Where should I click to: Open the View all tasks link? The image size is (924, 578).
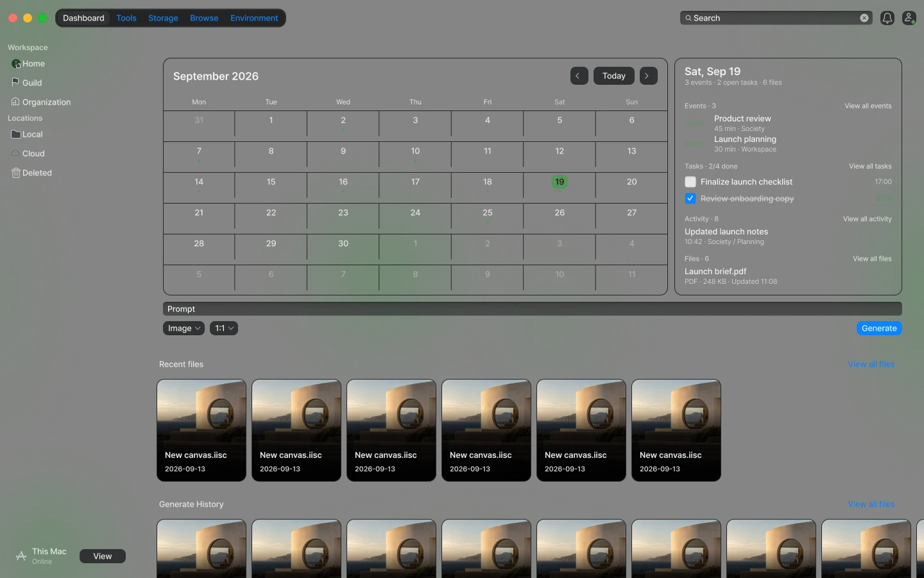click(x=870, y=166)
